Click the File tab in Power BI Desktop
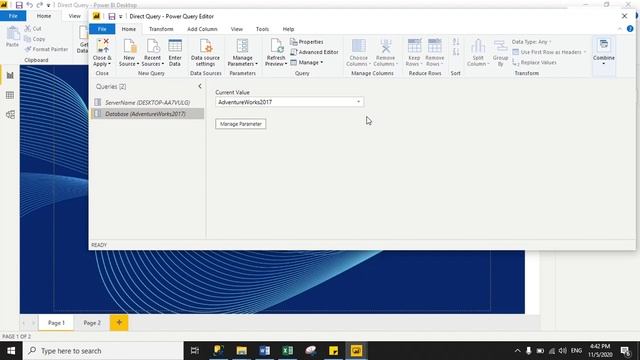The image size is (640, 360). [13, 16]
